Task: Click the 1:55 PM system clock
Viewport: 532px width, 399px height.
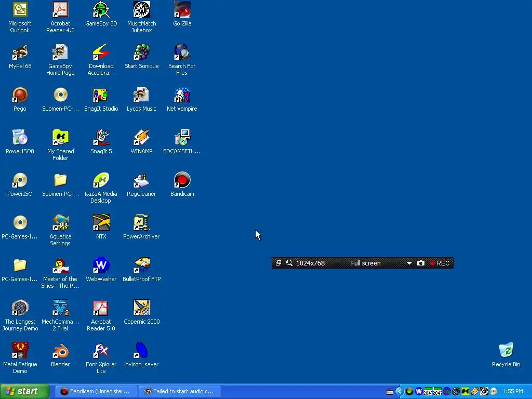Action: (x=513, y=392)
